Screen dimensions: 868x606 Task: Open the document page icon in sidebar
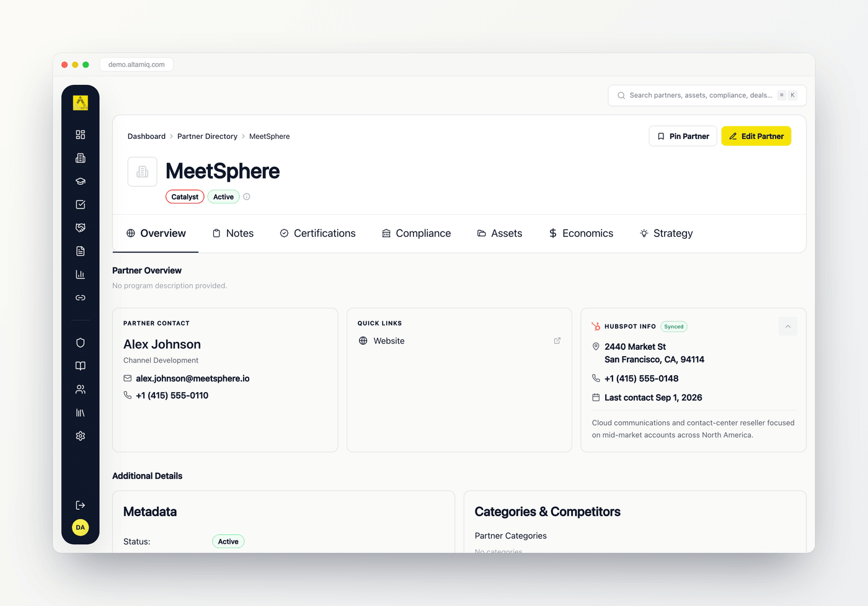pyautogui.click(x=81, y=251)
